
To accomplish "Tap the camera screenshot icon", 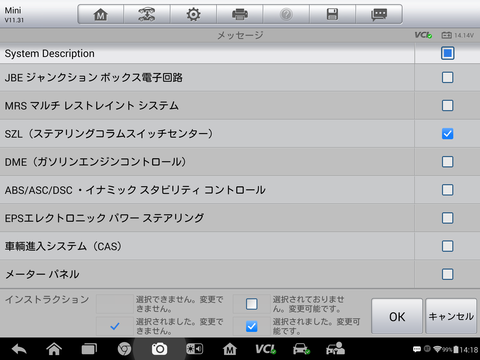I will pyautogui.click(x=159, y=349).
